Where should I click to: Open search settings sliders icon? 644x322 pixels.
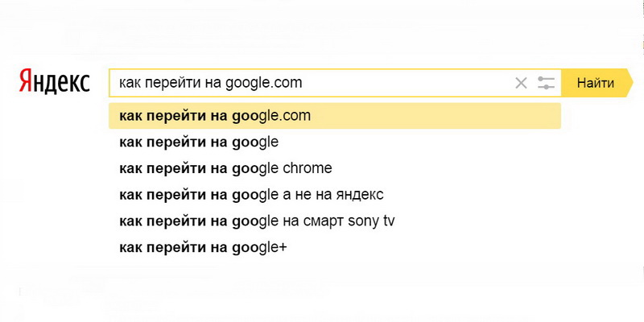(x=546, y=83)
